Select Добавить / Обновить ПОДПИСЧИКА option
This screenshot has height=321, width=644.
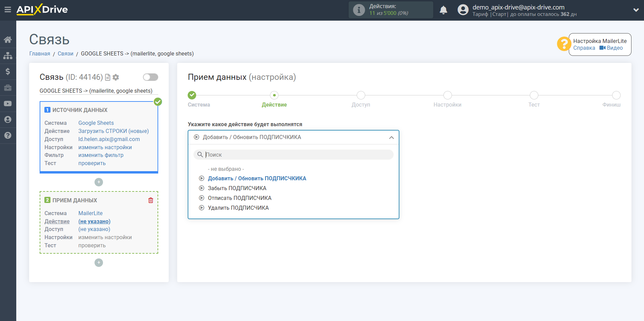tap(257, 179)
